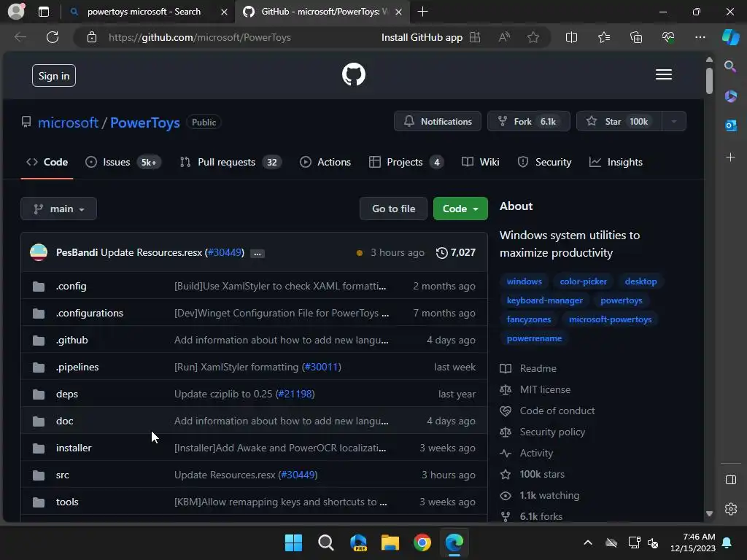Open the Projects tab
Viewport: 747px width, 560px height.
pyautogui.click(x=406, y=163)
